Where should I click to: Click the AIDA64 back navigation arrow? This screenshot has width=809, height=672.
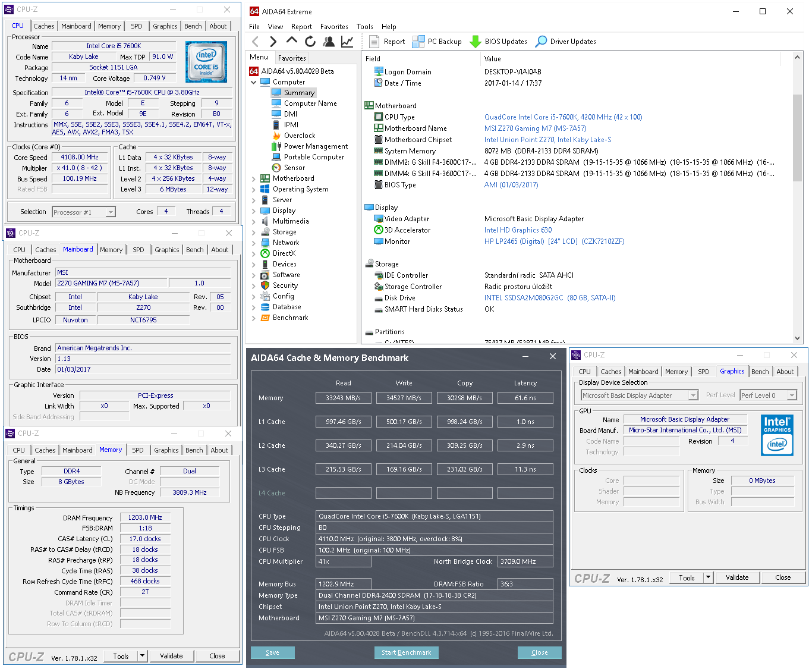(x=255, y=41)
